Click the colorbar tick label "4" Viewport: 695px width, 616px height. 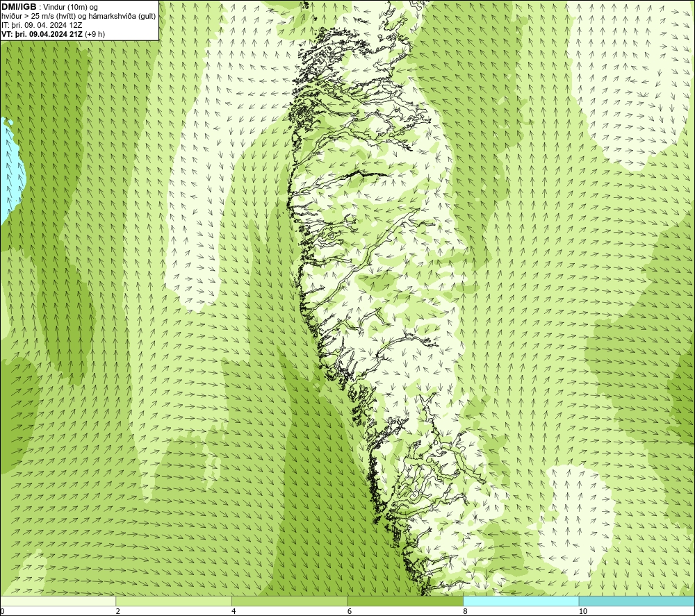[234, 611]
